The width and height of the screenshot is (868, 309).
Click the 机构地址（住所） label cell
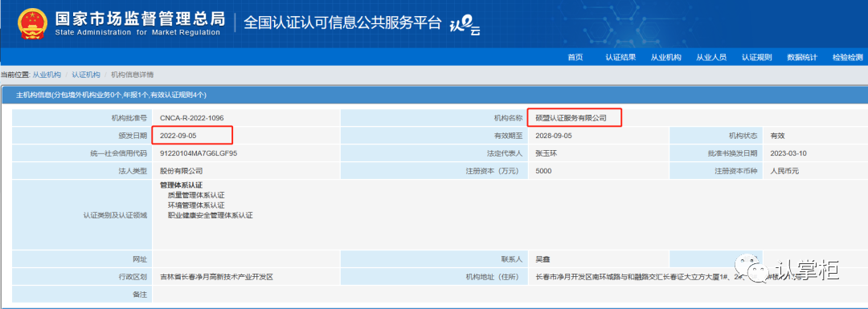(x=435, y=276)
